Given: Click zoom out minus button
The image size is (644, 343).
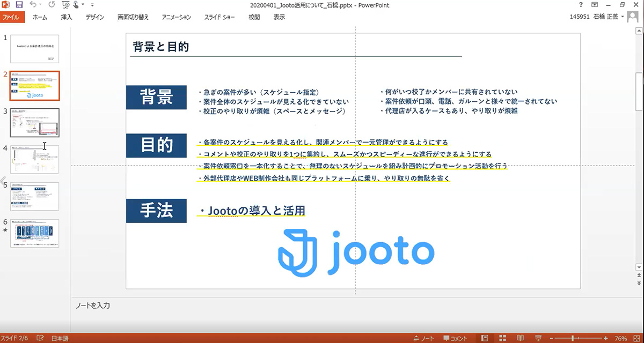Looking at the screenshot, I should coord(550,338).
